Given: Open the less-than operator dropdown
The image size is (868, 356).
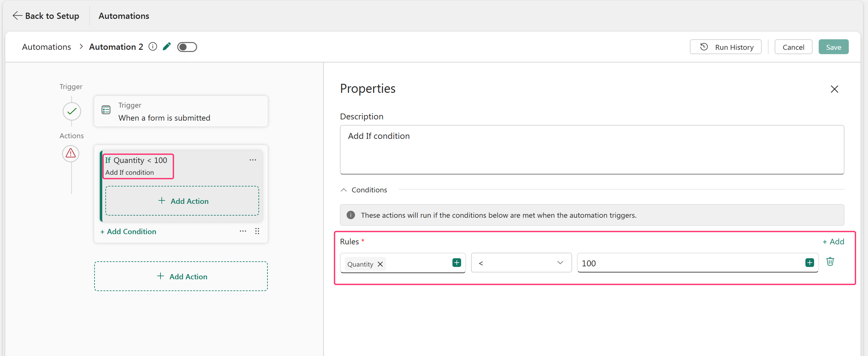Looking at the screenshot, I should pyautogui.click(x=521, y=263).
